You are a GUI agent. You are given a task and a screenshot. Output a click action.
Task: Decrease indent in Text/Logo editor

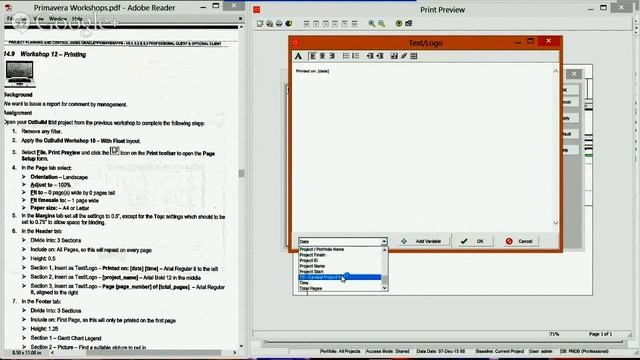(x=370, y=56)
